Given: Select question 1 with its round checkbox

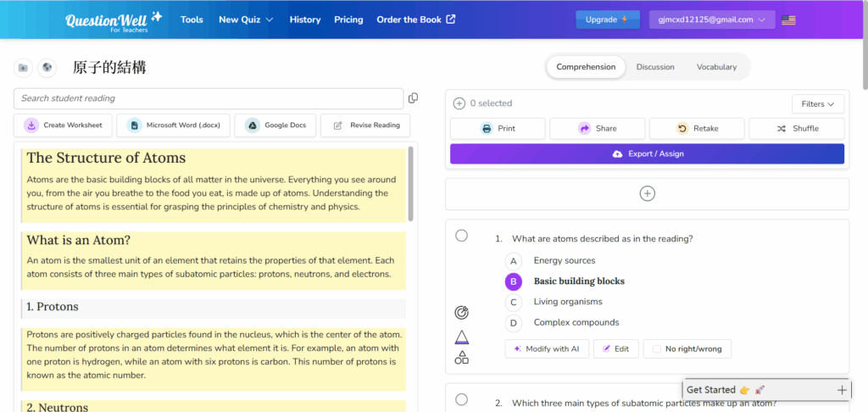Looking at the screenshot, I should tap(461, 236).
